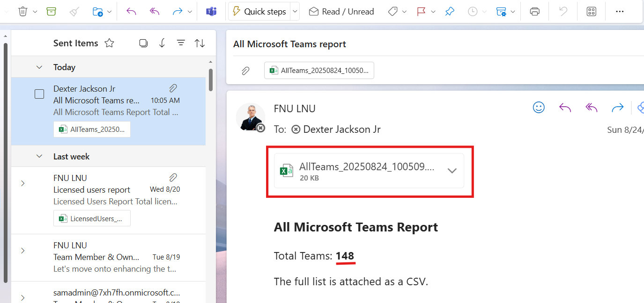Archive the selected email
644x303 pixels.
coord(52,12)
